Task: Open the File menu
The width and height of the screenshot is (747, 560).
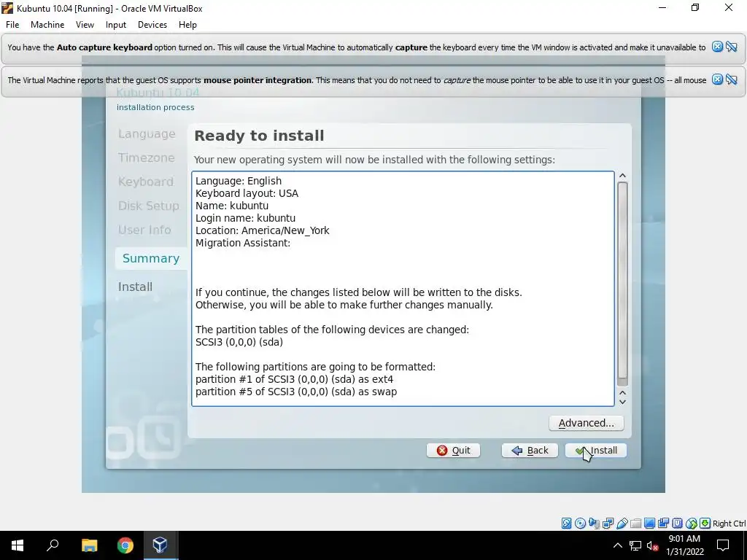Action: click(x=12, y=25)
